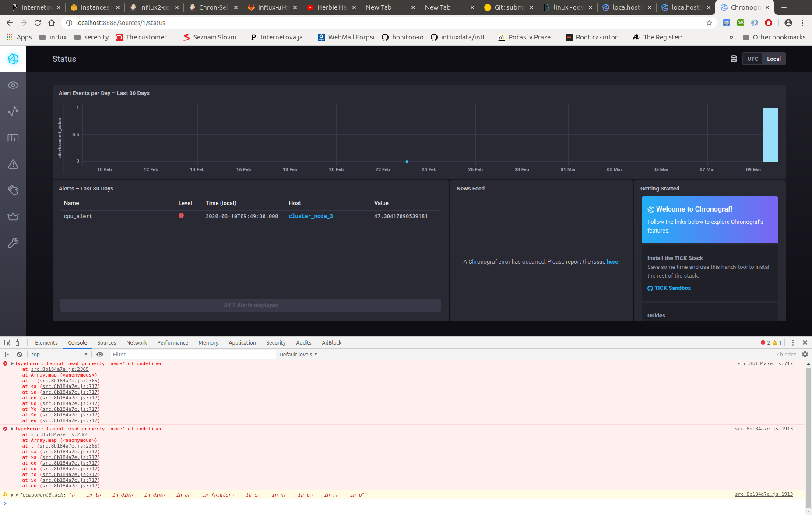Open the Host List eye icon
Screen dimensions: 812x515
click(13, 85)
